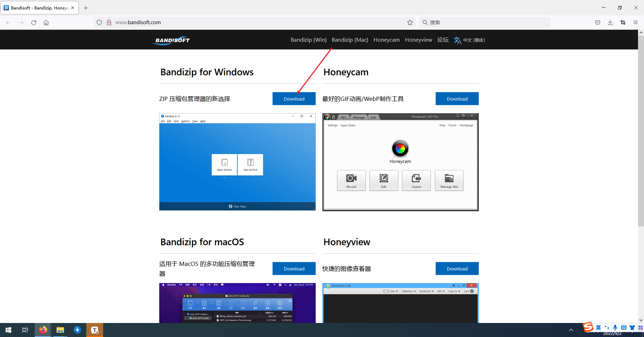This screenshot has height=337, width=644.
Task: Click the Honeycam heading
Action: (346, 72)
